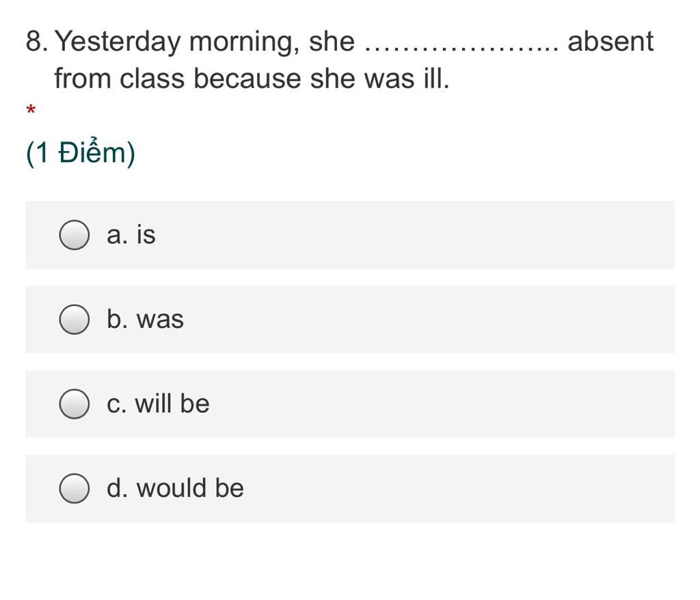Click the red required asterisk marker
Screen dimensions: 700x600
31,109
